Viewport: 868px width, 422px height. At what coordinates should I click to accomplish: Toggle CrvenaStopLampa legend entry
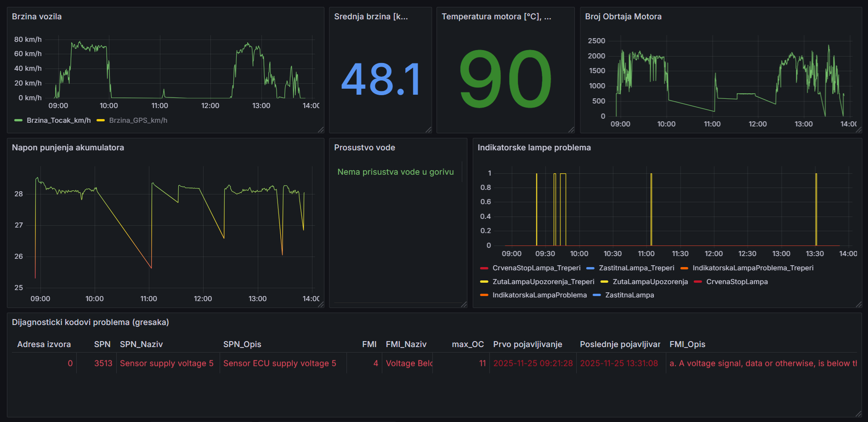coord(737,282)
